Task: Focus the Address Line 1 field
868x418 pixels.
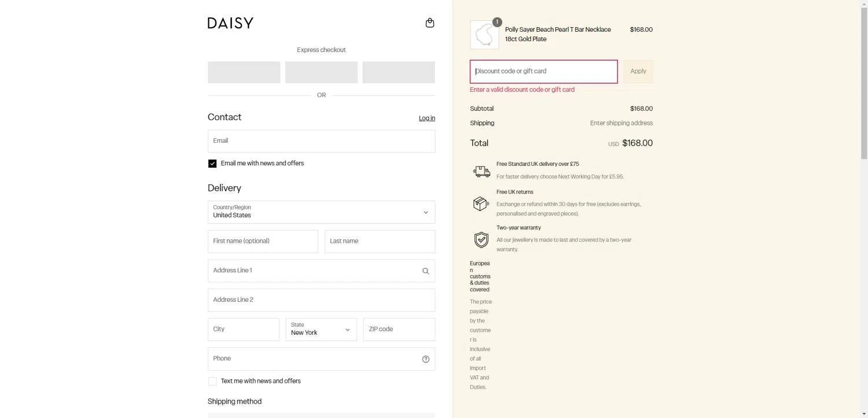Action: (321, 271)
